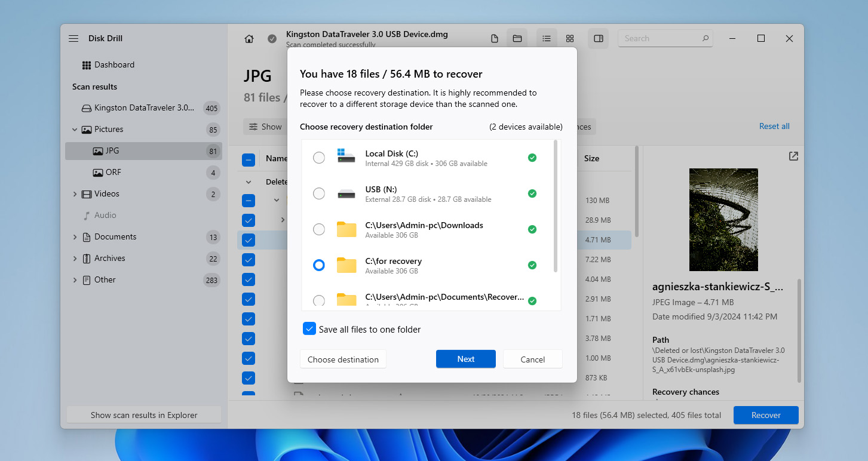The height and width of the screenshot is (461, 868).
Task: Choose USB (N:) as recovery destination
Action: [x=319, y=193]
